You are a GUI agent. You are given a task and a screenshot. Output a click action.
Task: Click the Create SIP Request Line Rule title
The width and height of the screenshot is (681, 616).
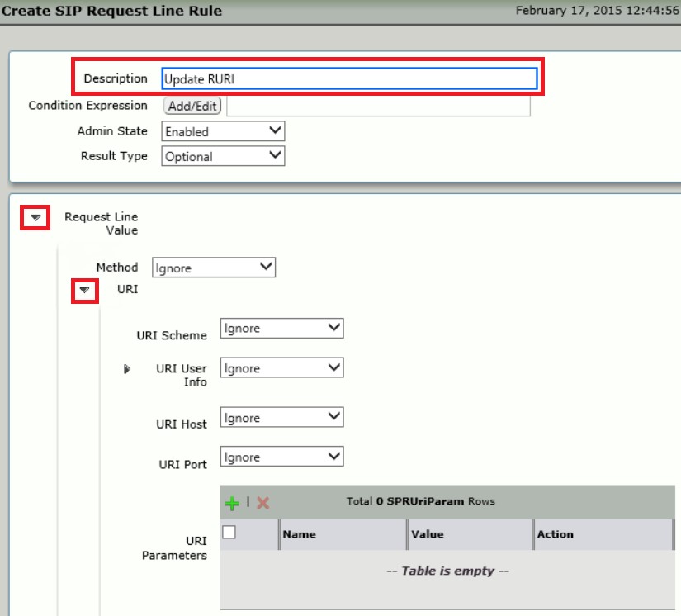(111, 12)
